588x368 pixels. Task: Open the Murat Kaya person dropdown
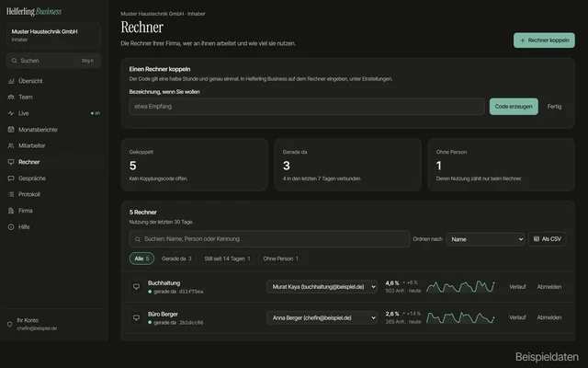click(322, 286)
